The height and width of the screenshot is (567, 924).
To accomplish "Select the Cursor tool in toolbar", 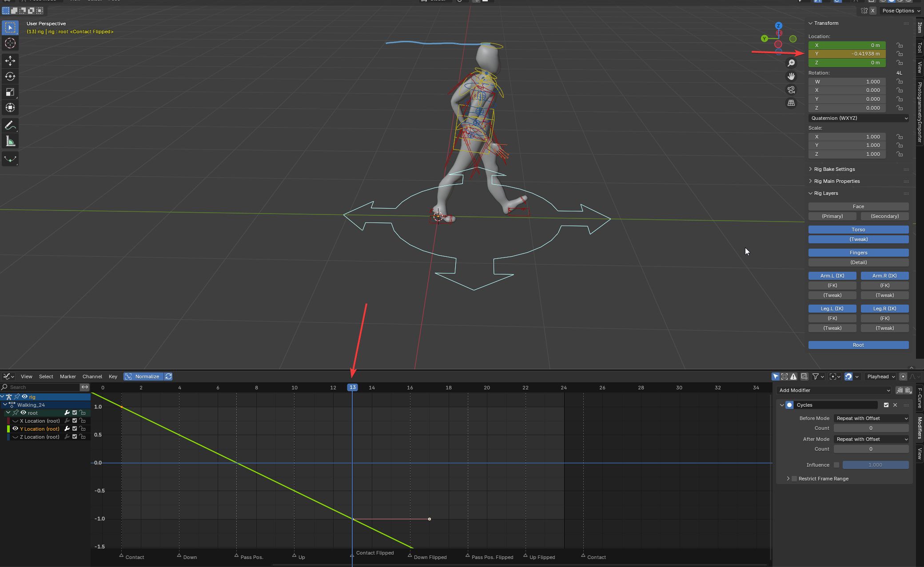I will coord(10,44).
